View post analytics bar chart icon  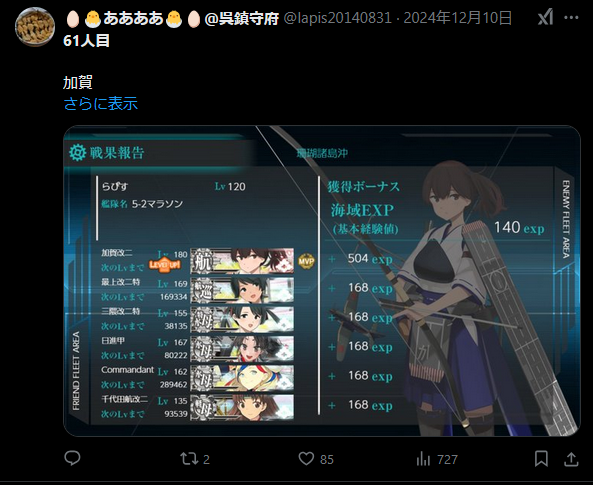click(x=424, y=459)
